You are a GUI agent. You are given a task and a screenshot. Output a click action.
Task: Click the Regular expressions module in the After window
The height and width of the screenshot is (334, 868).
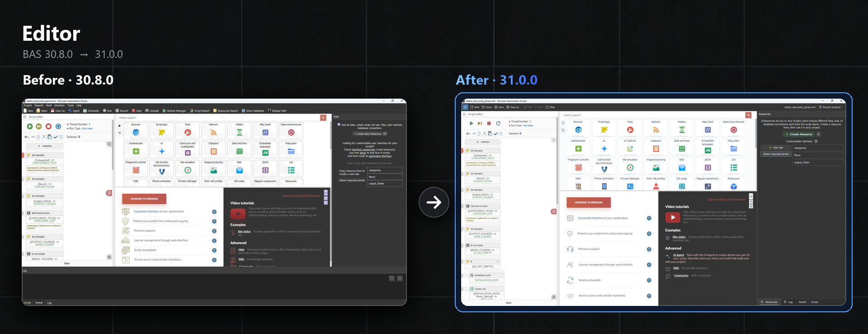point(708,184)
